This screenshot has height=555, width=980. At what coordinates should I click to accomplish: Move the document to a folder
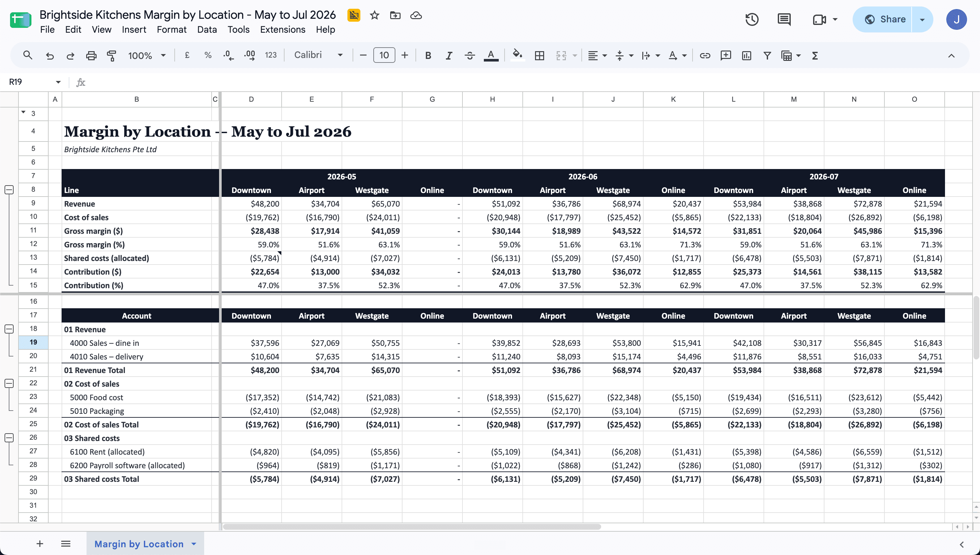(x=395, y=15)
